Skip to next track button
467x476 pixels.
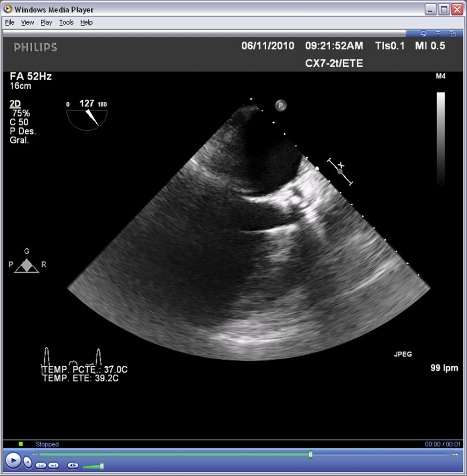[x=53, y=465]
